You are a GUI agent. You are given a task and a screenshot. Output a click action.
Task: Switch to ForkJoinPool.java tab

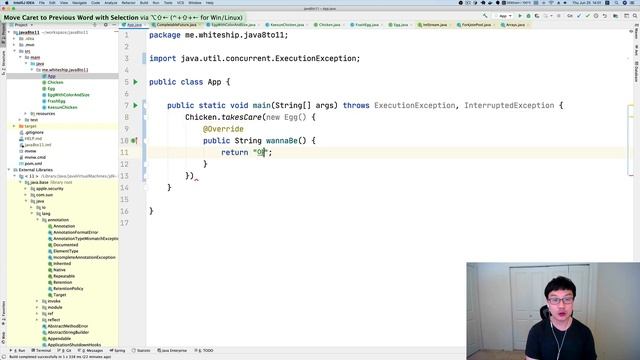click(476, 25)
